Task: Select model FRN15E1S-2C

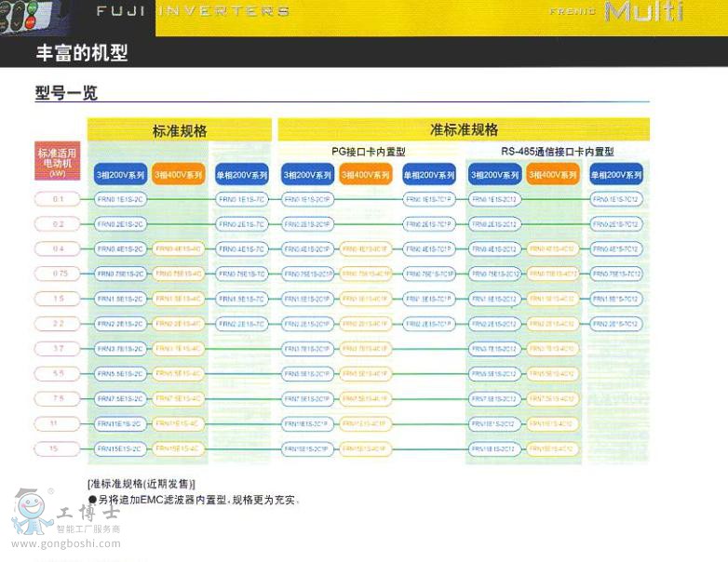Action: point(120,448)
